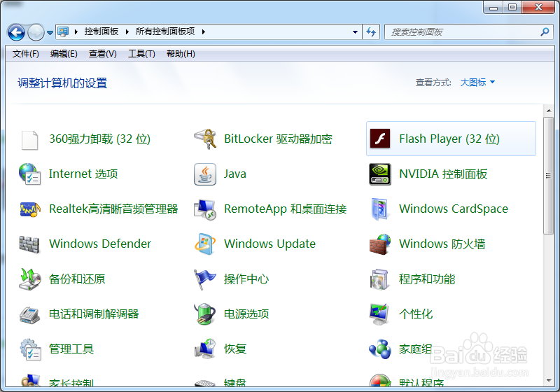Open the 备份和还原 link text
Image resolution: width=560 pixels, height=392 pixels.
tap(77, 279)
